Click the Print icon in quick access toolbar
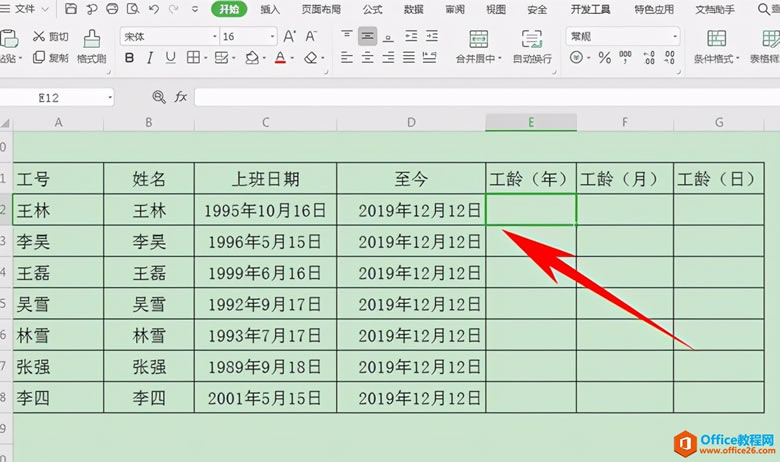The image size is (780, 462). [112, 9]
